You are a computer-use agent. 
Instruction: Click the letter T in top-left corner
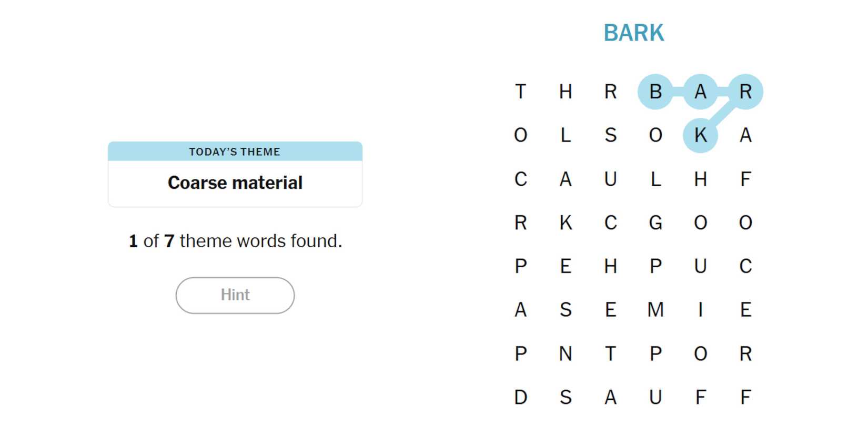[520, 92]
